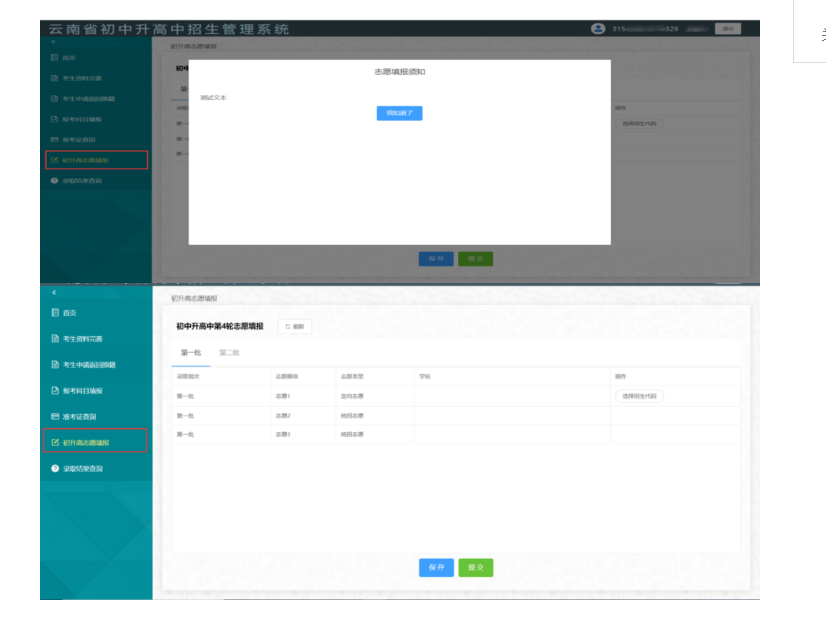Click the 云南省初中升高中招生管理系统 header title
Screen dimensions: 826x627
pos(169,29)
